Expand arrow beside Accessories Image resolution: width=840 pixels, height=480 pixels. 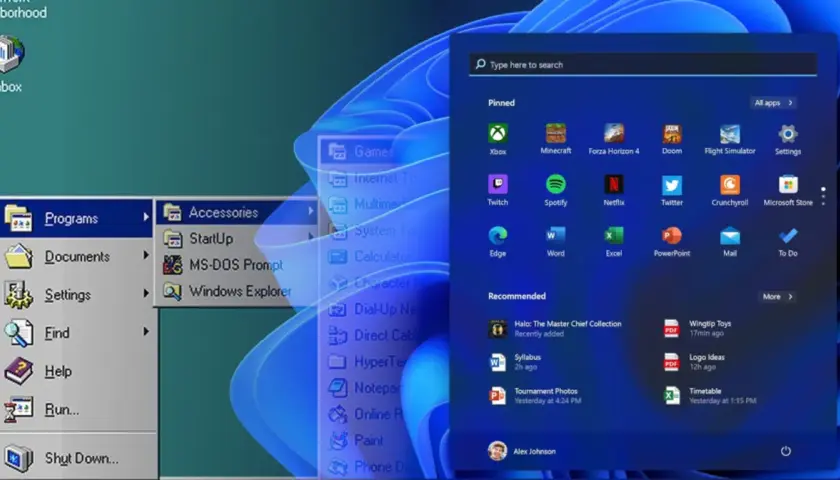click(x=310, y=211)
